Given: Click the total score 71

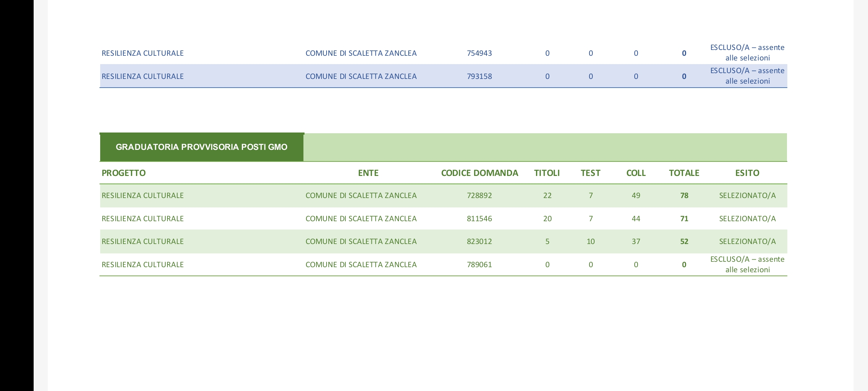Looking at the screenshot, I should (x=684, y=219).
